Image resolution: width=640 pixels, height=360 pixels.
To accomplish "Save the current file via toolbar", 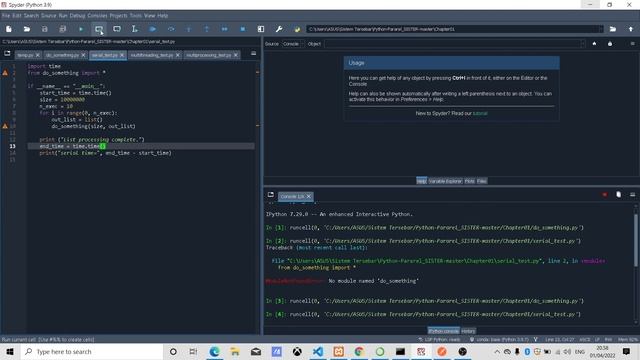I will tap(44, 29).
